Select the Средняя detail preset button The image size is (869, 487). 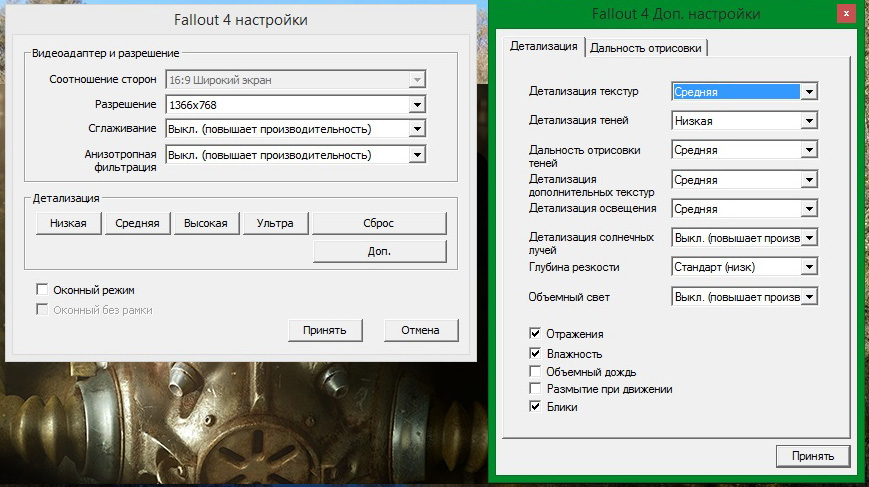(137, 223)
